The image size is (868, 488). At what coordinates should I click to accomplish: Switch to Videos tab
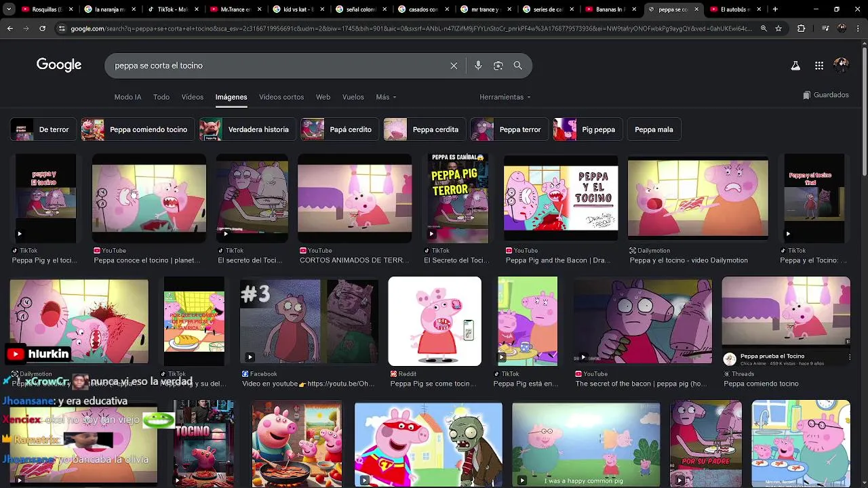[x=193, y=97]
